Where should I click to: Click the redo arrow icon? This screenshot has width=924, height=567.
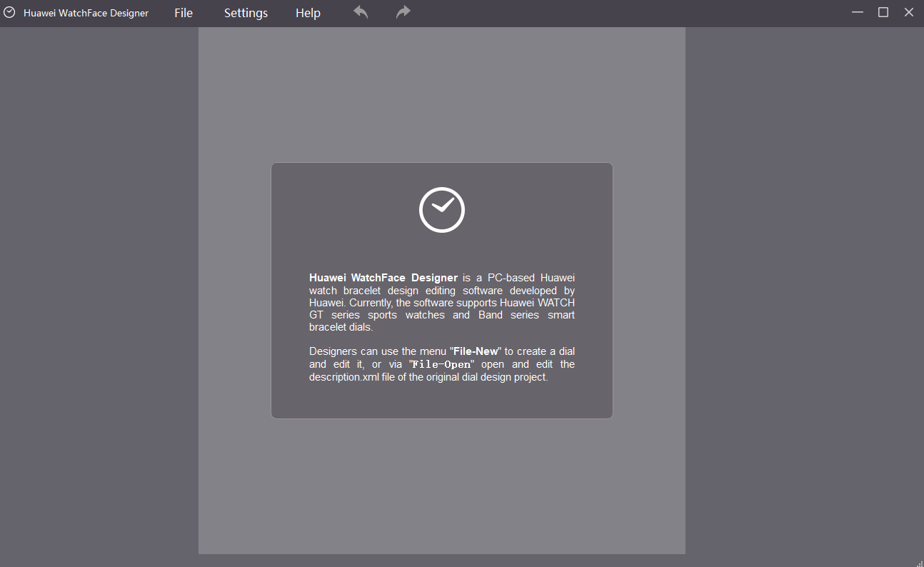pos(403,12)
